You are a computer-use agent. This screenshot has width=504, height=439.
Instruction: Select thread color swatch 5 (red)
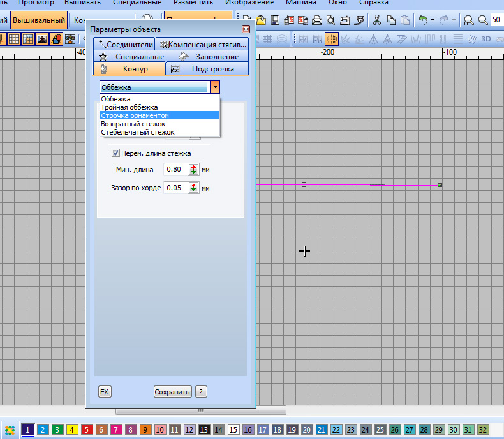click(87, 429)
